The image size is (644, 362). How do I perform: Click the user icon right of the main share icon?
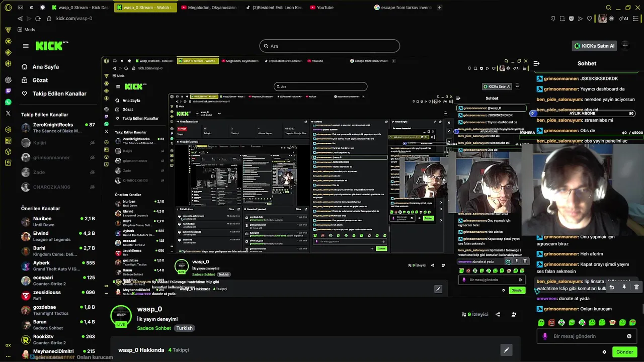click(x=514, y=315)
